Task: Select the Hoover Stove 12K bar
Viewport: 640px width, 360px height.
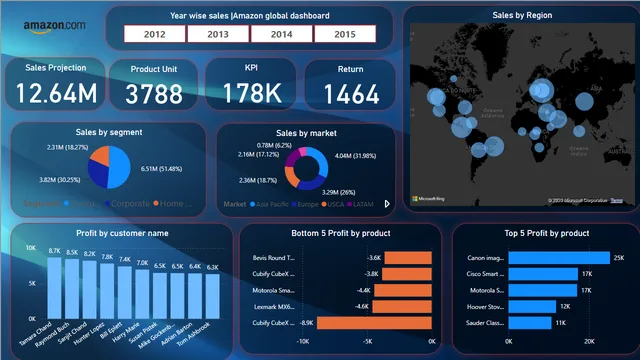Action: 532,307
